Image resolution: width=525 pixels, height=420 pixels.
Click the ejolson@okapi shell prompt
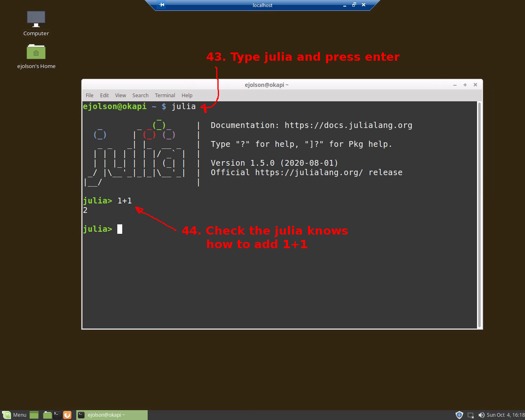click(124, 107)
